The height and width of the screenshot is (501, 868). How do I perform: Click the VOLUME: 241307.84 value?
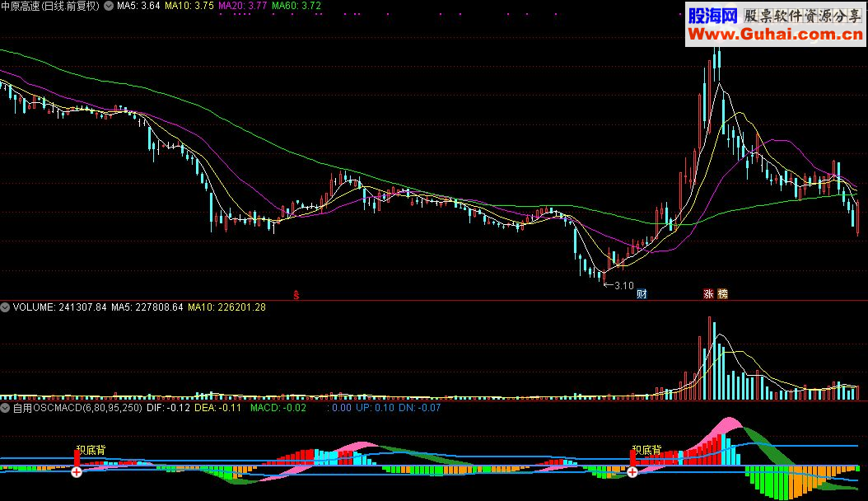click(59, 307)
